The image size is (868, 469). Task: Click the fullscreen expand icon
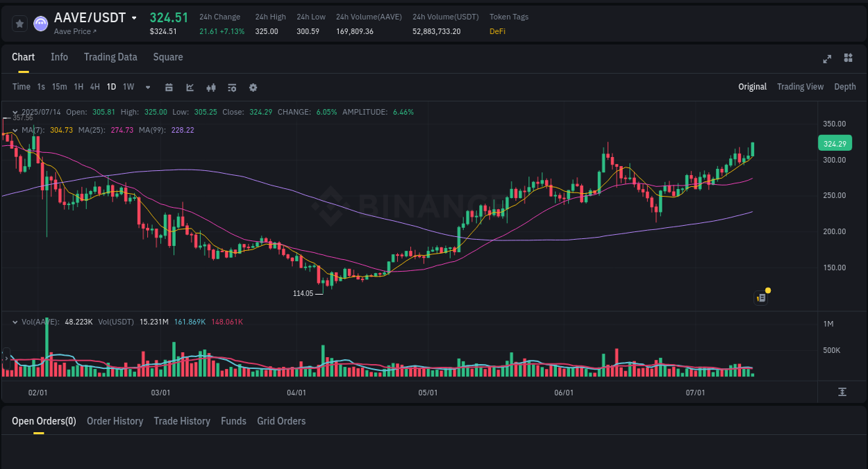coord(826,59)
